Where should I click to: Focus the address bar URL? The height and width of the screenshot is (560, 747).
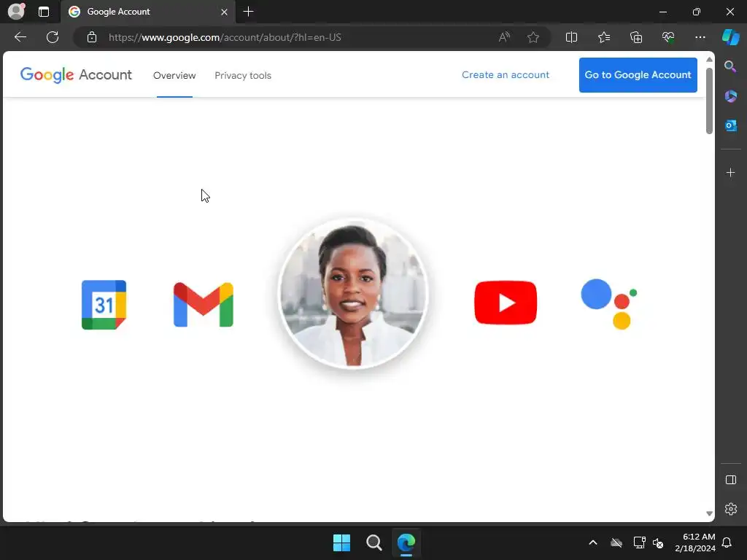(225, 37)
